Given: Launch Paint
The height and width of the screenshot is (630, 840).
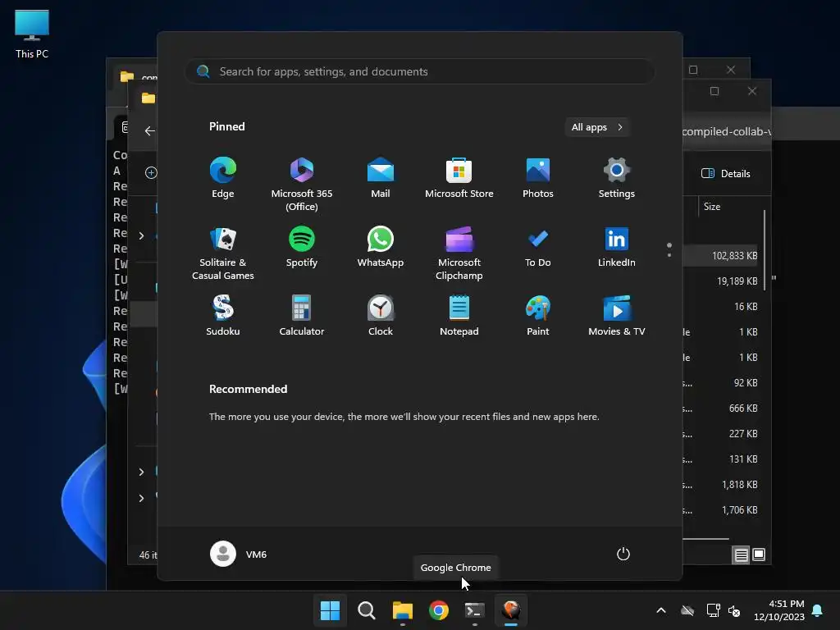Looking at the screenshot, I should point(538,316).
